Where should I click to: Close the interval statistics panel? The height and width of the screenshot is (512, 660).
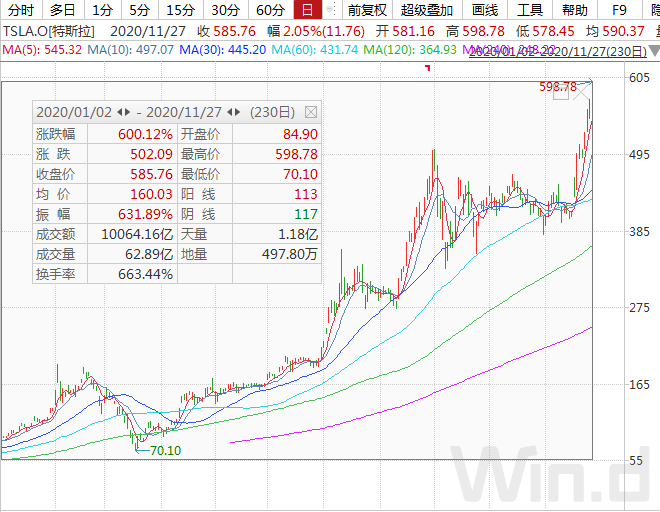point(311,112)
